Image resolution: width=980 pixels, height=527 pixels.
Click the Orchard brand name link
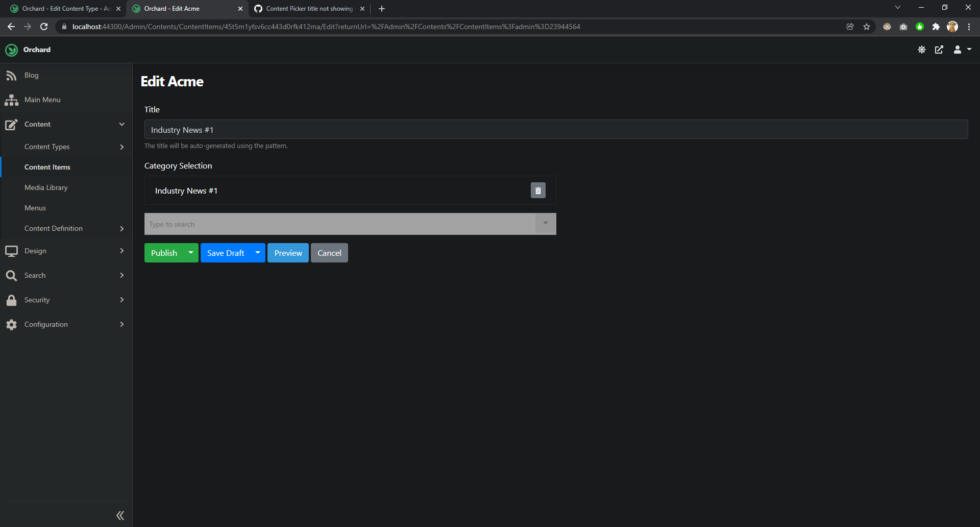pos(37,50)
